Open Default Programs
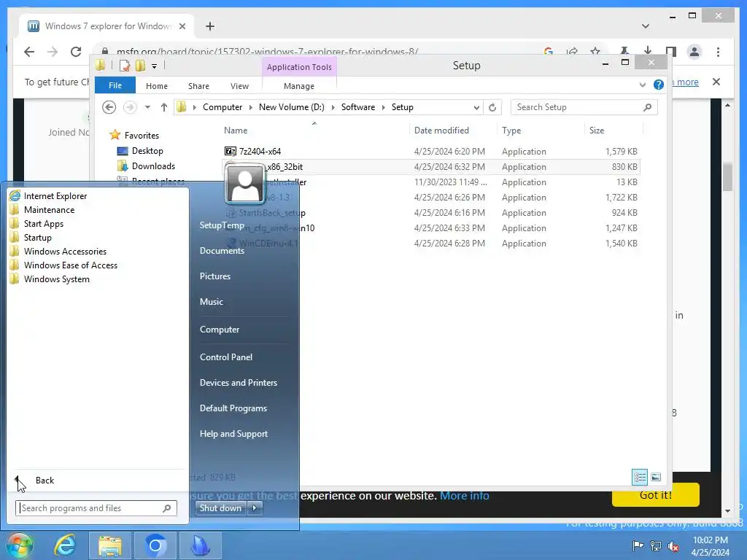The width and height of the screenshot is (747, 560). click(x=233, y=408)
